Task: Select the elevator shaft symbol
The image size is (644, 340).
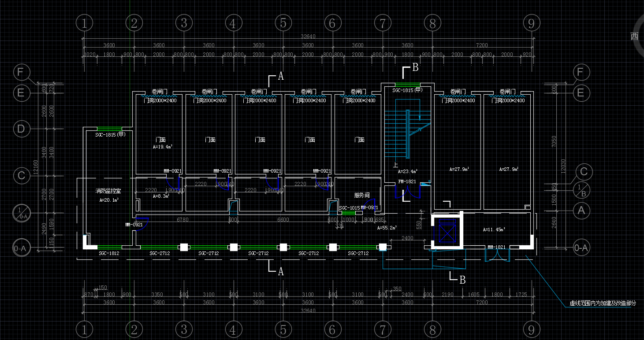Action: [447, 231]
